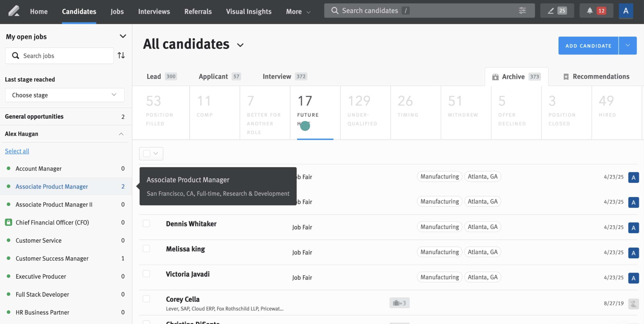Open the More navigation menu
The height and width of the screenshot is (324, 644).
click(x=298, y=11)
